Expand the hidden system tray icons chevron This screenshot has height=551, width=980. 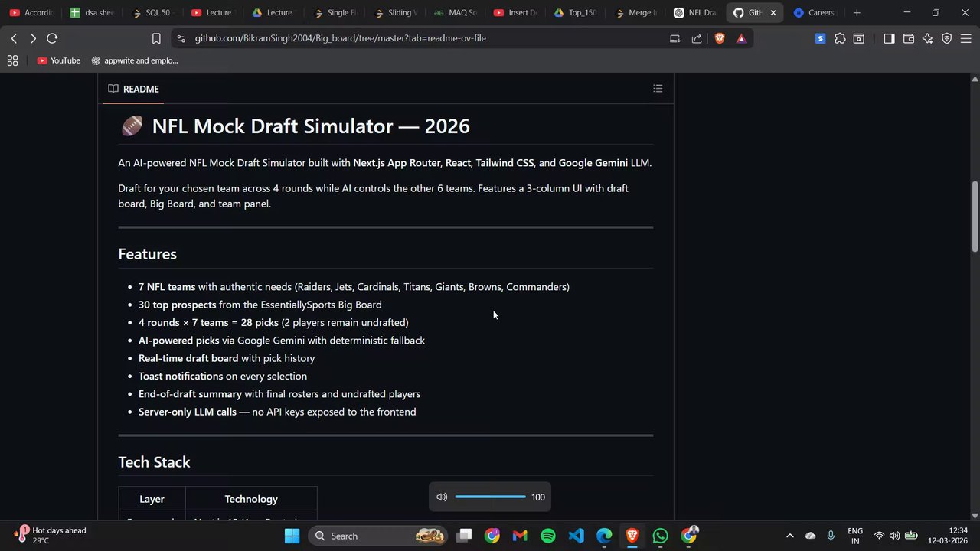click(x=790, y=536)
